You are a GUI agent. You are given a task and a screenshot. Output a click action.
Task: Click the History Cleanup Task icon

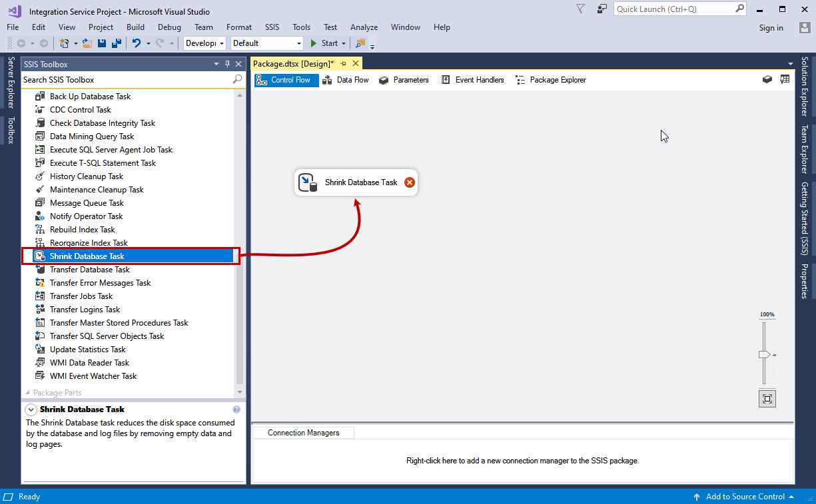tap(40, 176)
